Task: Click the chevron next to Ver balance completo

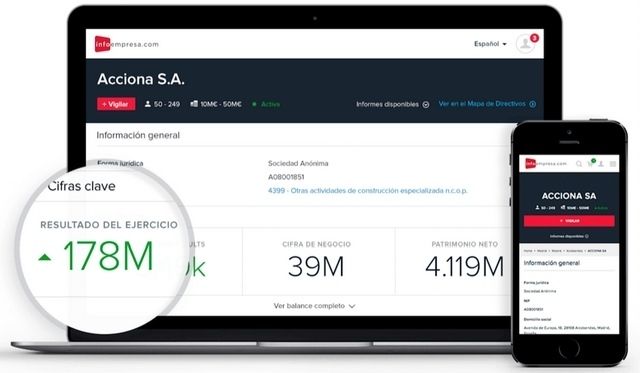Action: (x=352, y=306)
